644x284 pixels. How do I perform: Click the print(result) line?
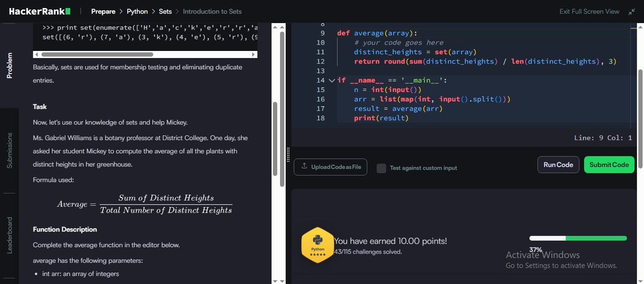(x=381, y=118)
